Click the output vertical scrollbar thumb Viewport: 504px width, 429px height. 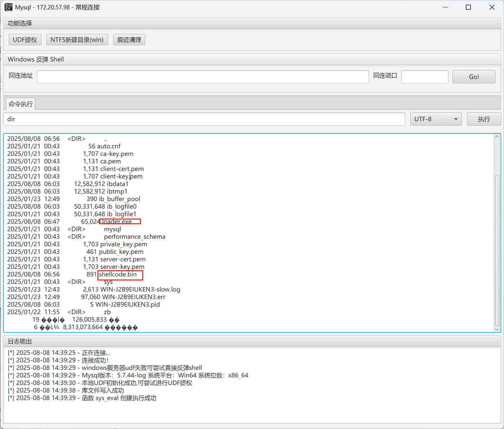coord(497,250)
